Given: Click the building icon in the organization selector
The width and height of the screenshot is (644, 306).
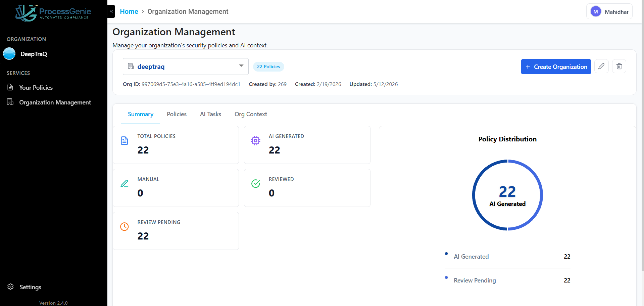Looking at the screenshot, I should (x=131, y=66).
